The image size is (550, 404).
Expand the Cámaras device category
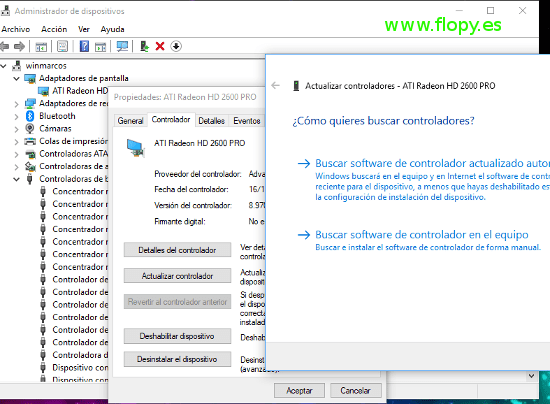coord(16,129)
